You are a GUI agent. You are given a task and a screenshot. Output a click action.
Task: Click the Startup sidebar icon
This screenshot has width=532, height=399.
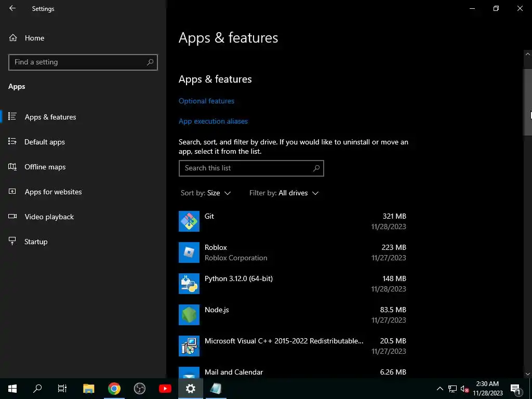12,241
